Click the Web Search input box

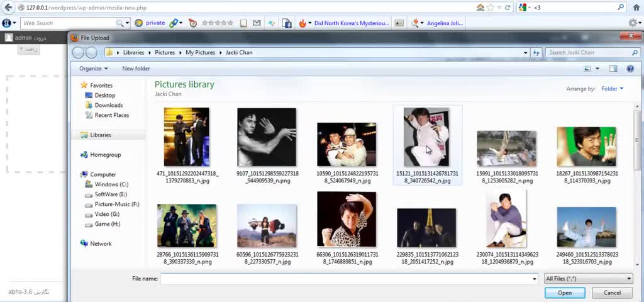tap(69, 23)
